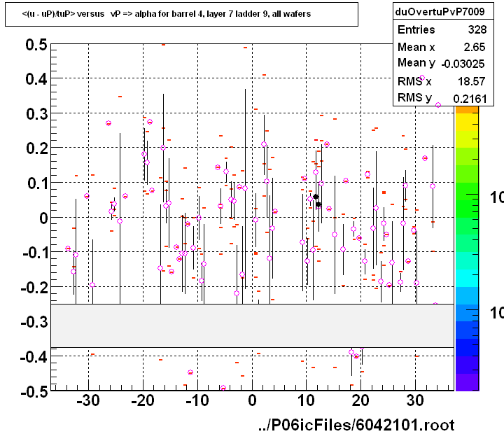Click y-axis label -0.4
The height and width of the screenshot is (434, 504).
click(34, 356)
